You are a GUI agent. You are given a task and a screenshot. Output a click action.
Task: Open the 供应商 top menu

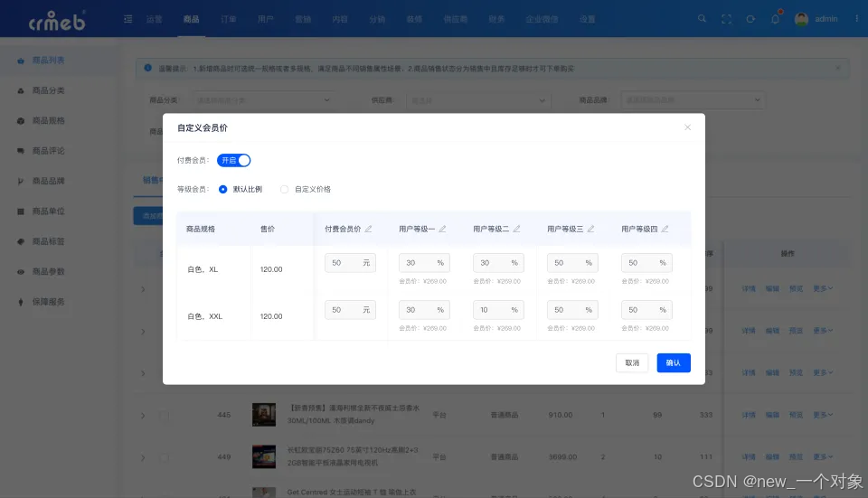[x=455, y=19]
